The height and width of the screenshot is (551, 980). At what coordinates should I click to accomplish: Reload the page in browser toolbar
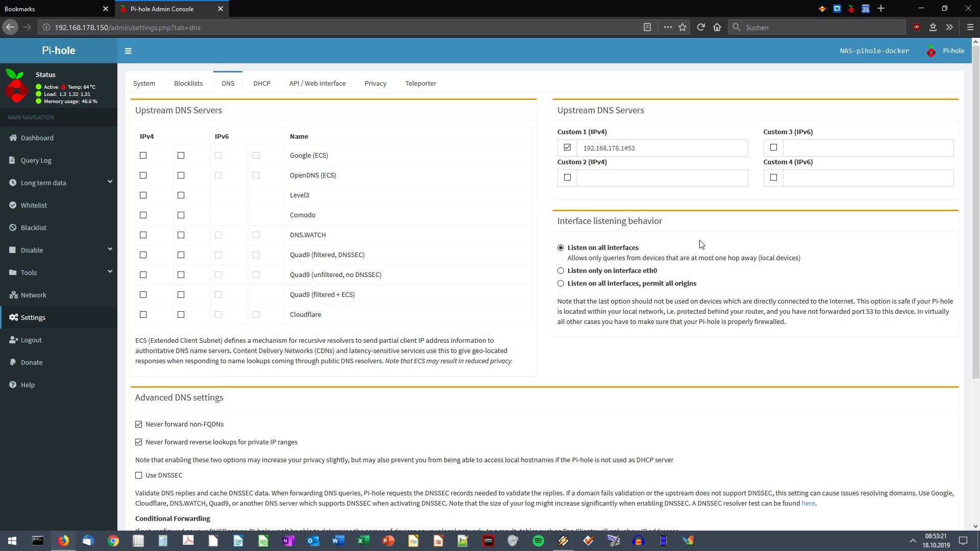coord(701,28)
